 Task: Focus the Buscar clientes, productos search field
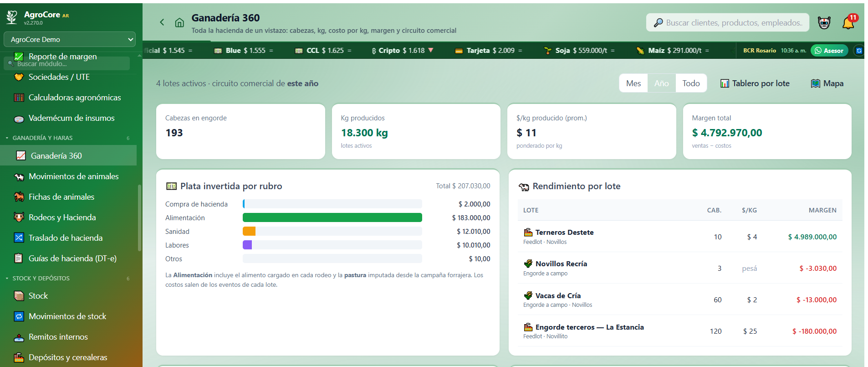[728, 22]
